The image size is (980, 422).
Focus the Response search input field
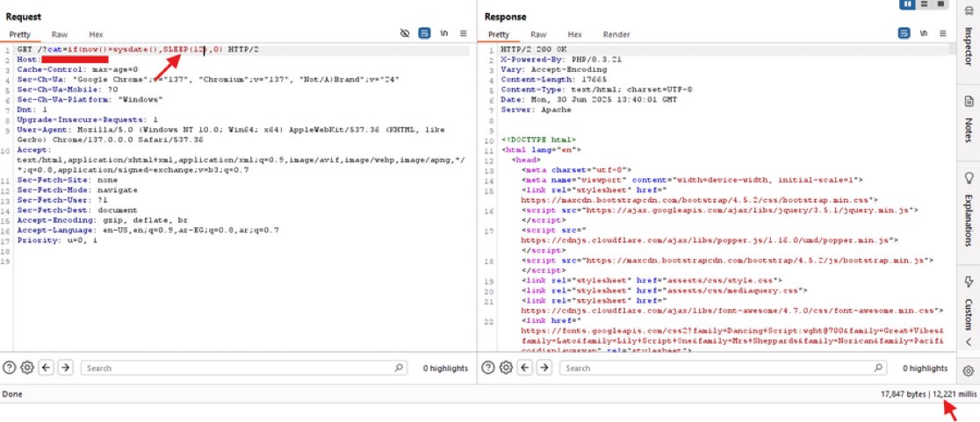pyautogui.click(x=723, y=368)
